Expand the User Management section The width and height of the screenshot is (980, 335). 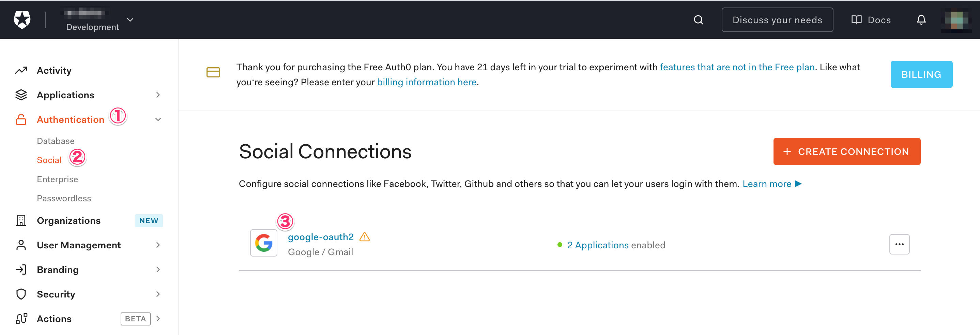[x=158, y=245]
